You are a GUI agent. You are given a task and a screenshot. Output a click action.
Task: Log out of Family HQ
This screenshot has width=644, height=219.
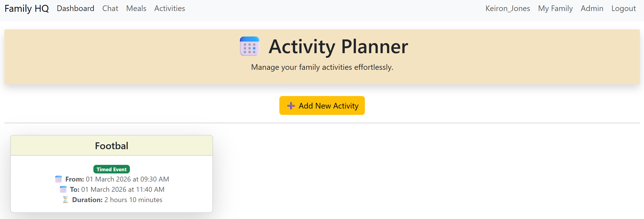pyautogui.click(x=623, y=8)
